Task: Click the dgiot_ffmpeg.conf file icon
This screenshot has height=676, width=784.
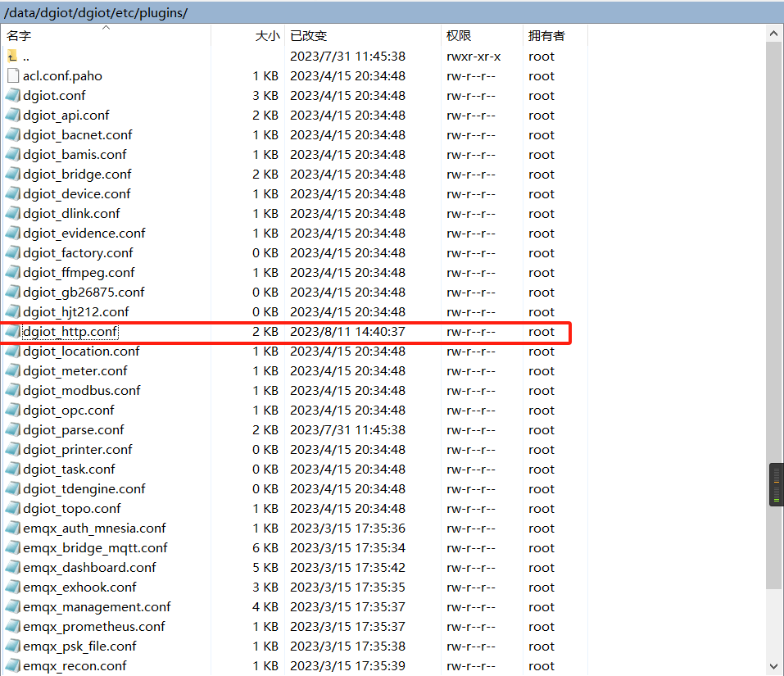Action: [13, 273]
